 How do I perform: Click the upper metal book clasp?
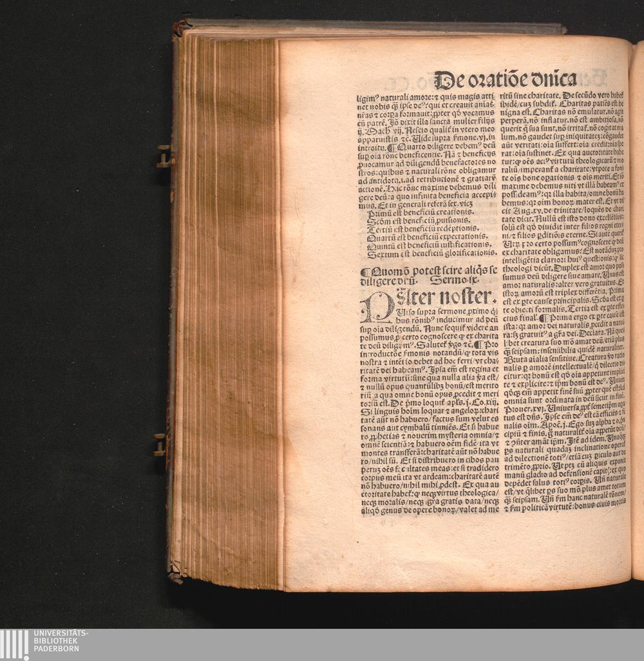click(x=164, y=156)
